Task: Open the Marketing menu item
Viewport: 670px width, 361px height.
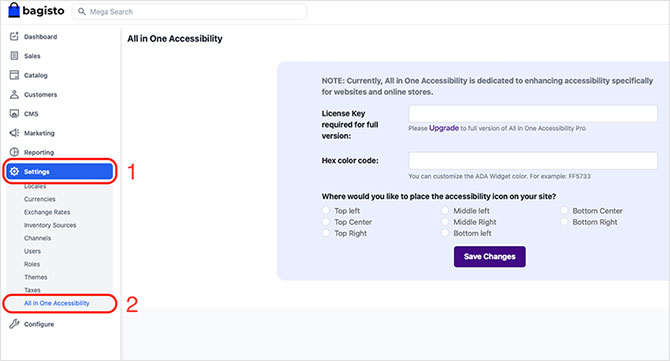Action: [39, 133]
